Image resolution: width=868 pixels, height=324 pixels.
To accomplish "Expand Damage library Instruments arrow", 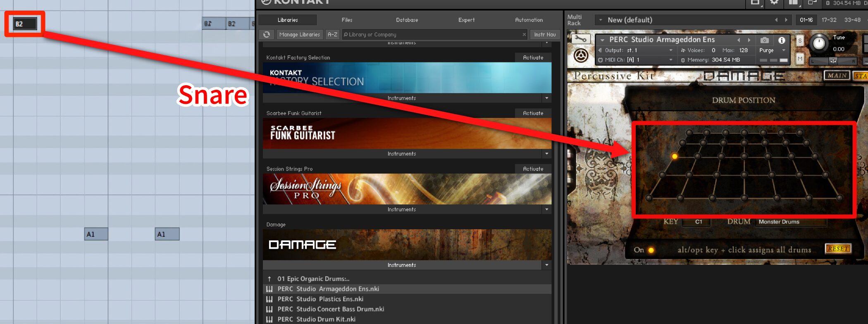I will coord(546,265).
